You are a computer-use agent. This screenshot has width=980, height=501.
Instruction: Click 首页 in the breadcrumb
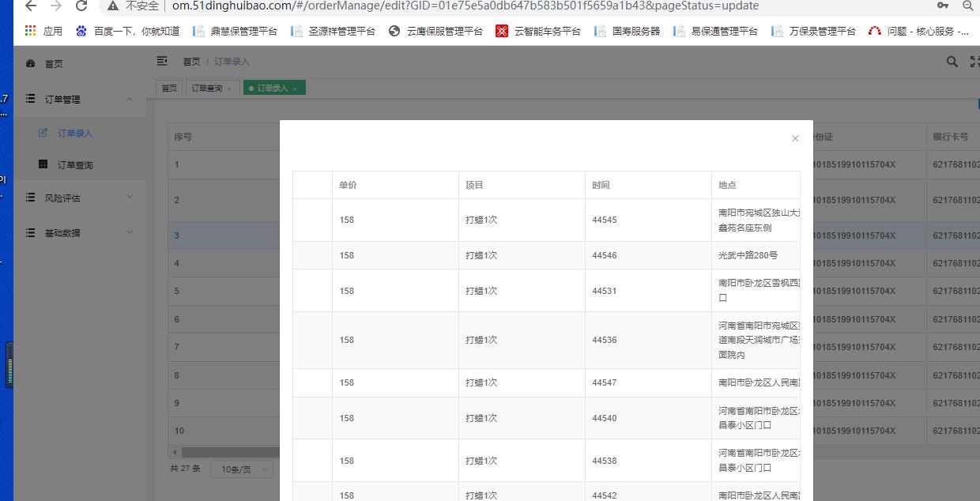191,62
